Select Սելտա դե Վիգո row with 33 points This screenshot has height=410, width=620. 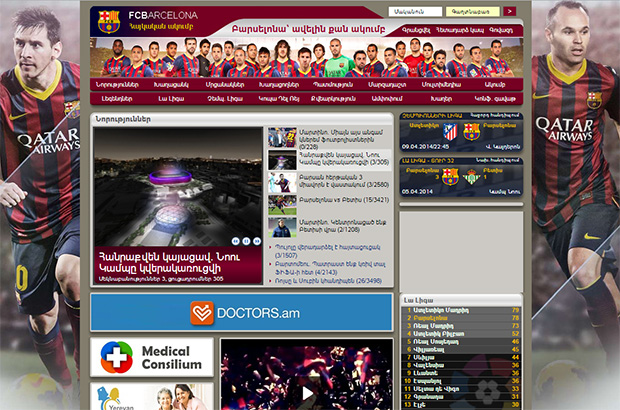pos(461,389)
